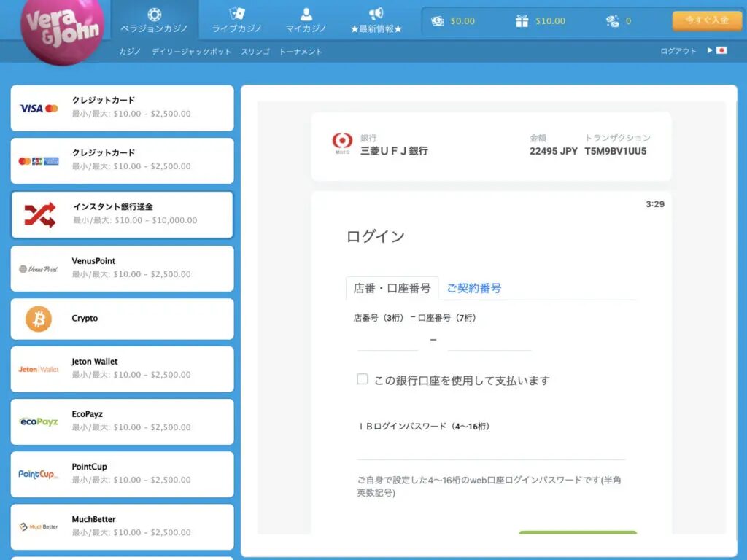This screenshot has width=747, height=560.
Task: Click the ecoPayz logo
Action: tap(39, 422)
